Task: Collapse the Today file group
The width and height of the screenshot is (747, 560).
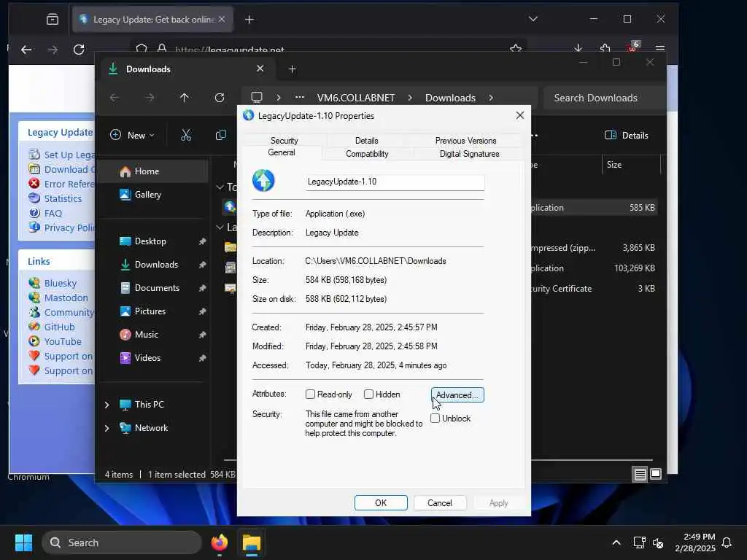Action: pyautogui.click(x=220, y=187)
